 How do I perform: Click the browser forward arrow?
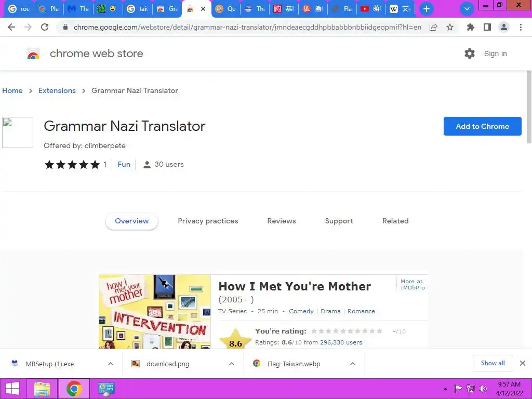coord(28,27)
